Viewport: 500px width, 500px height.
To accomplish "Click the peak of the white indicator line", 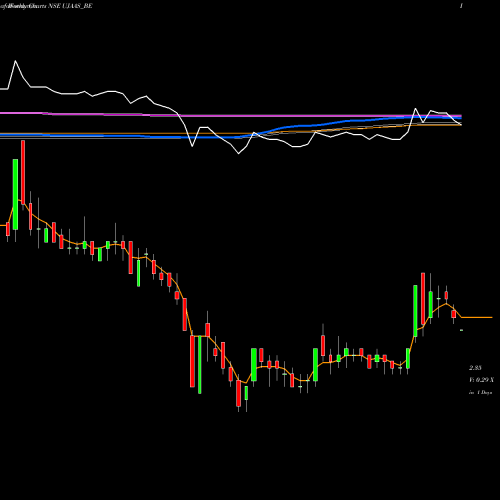I will point(15,61).
